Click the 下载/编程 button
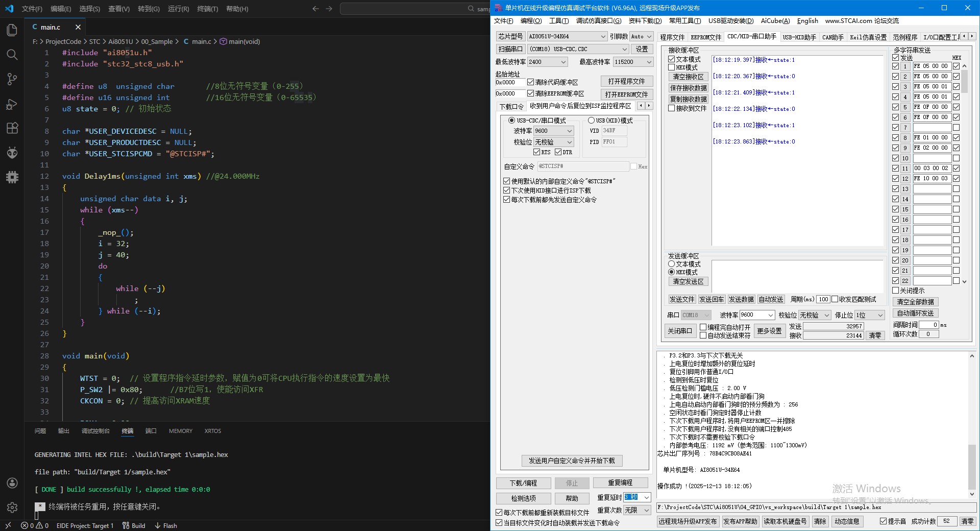980x531 pixels. (523, 483)
